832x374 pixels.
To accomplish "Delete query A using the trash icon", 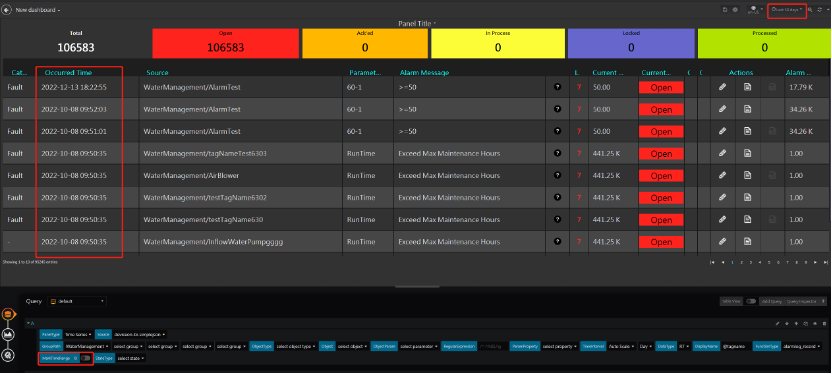I will [824, 323].
